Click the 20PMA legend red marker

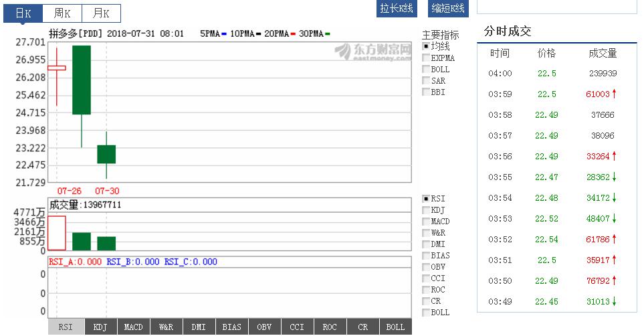[293, 33]
